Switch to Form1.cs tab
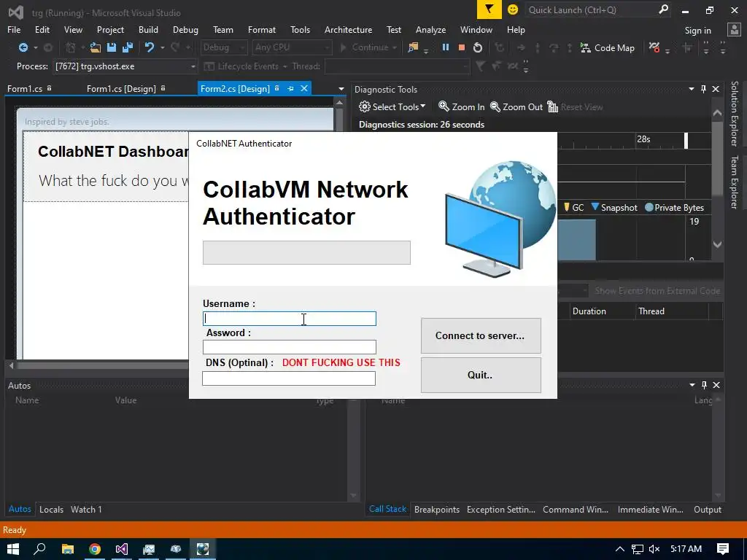Image resolution: width=747 pixels, height=560 pixels. pos(25,88)
